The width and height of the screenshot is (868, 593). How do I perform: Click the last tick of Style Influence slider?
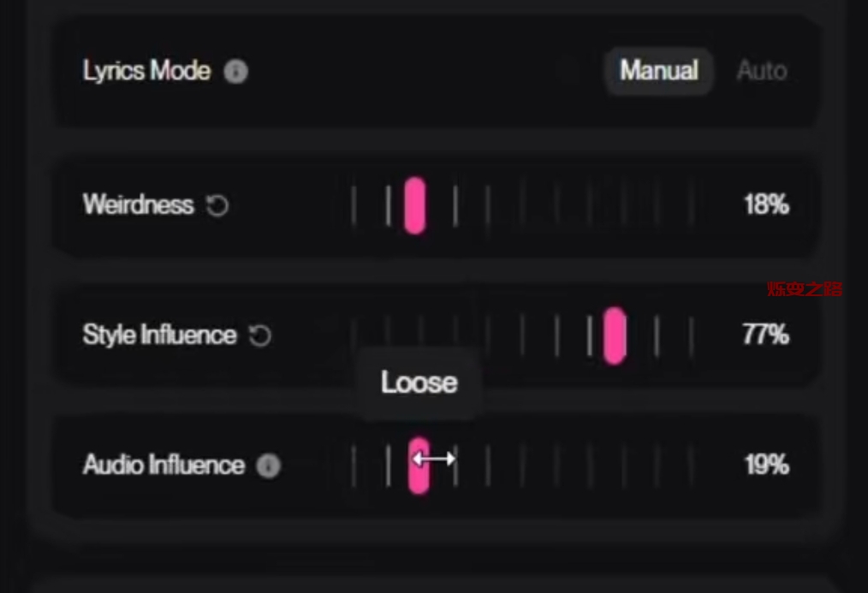point(691,335)
